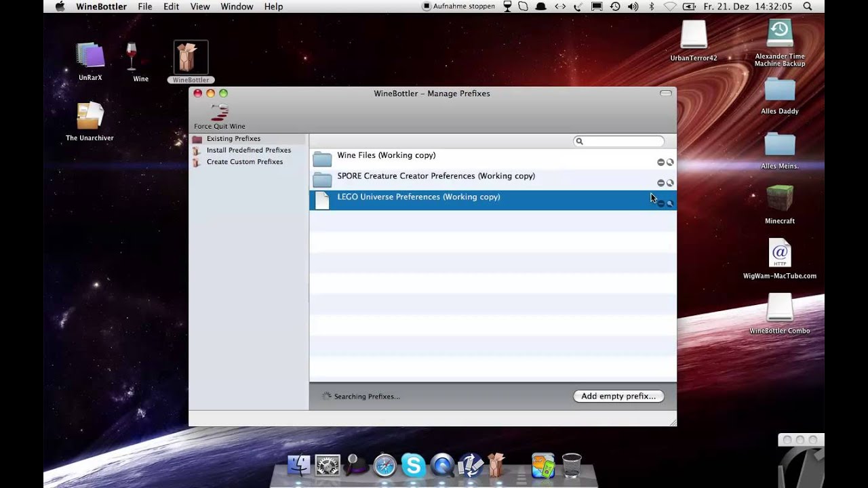The image size is (868, 488).
Task: Click the sync arrows app in the Dock
Action: tap(470, 465)
